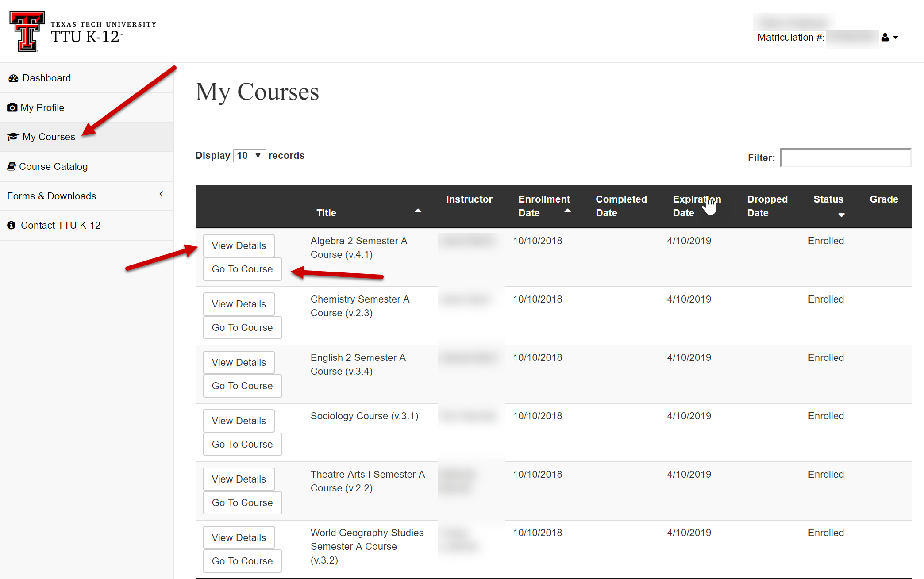924x579 pixels.
Task: Click the book icon next to Course Catalog
Action: [12, 166]
